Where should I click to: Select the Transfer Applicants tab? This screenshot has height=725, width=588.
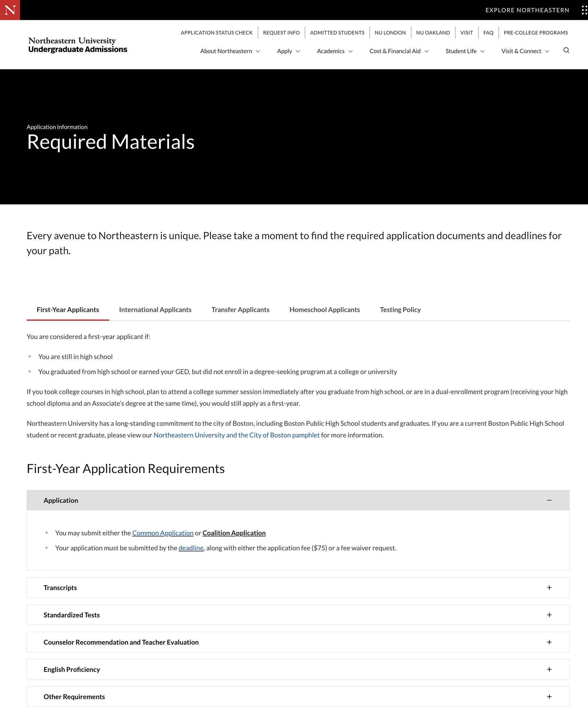coord(240,310)
